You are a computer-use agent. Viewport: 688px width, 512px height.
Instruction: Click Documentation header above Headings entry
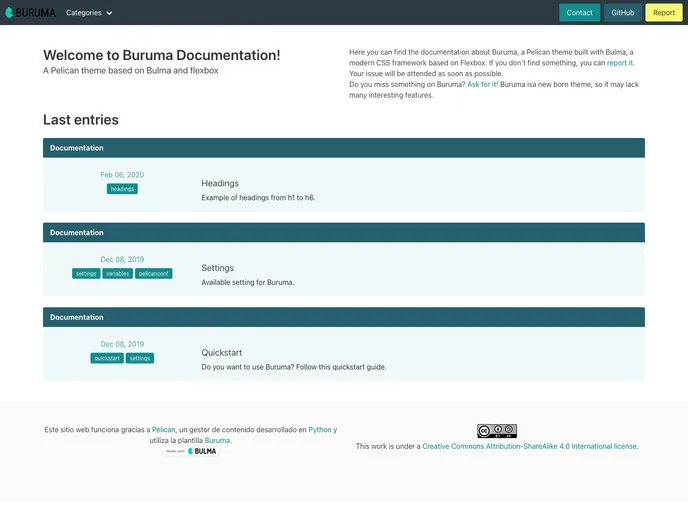click(x=344, y=148)
